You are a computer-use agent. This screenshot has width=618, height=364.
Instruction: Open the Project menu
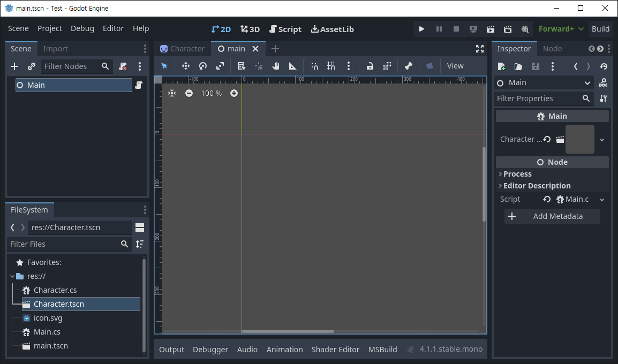[50, 28]
